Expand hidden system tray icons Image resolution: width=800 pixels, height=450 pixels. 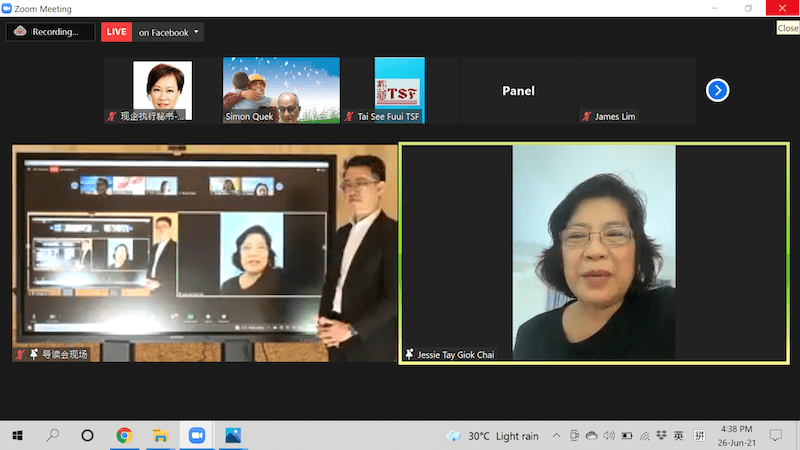tap(556, 436)
